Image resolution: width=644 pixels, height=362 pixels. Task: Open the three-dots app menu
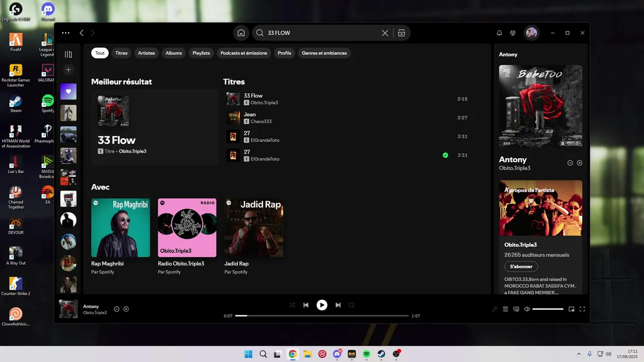66,33
